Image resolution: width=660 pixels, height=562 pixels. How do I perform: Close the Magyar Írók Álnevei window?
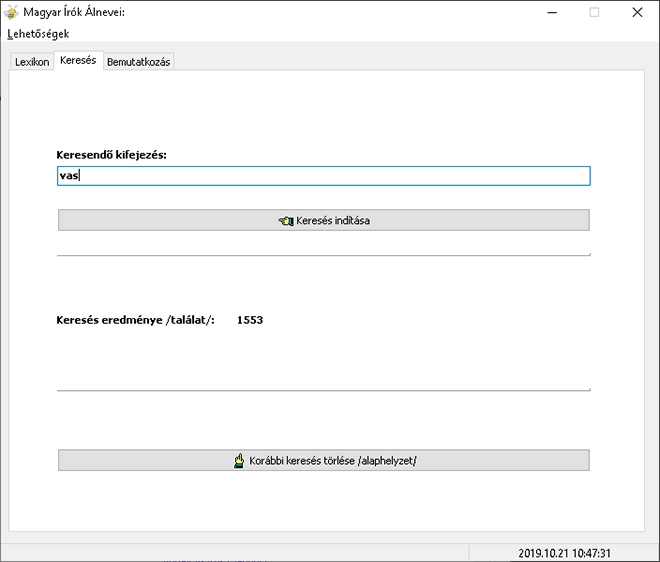(x=637, y=13)
